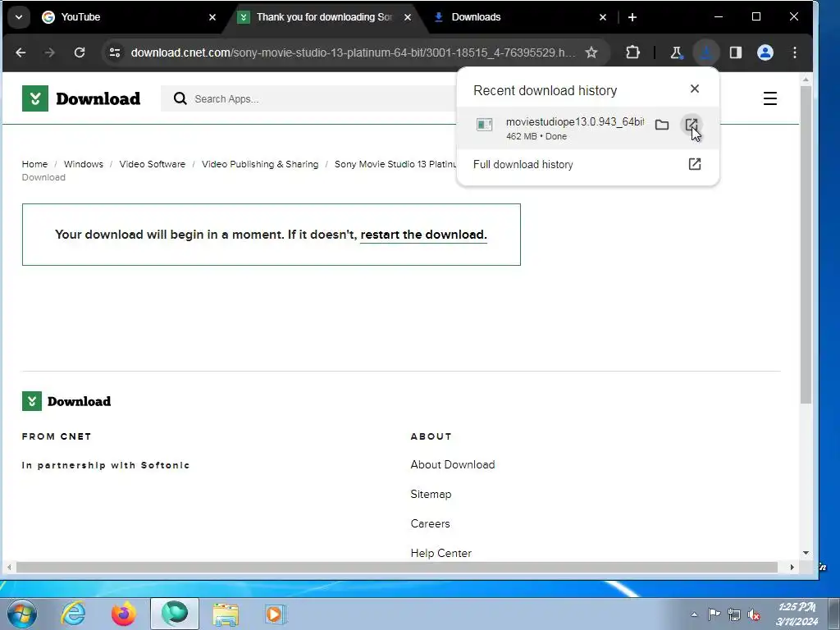Click the search magnifier icon
The height and width of the screenshot is (630, 840).
(x=180, y=98)
